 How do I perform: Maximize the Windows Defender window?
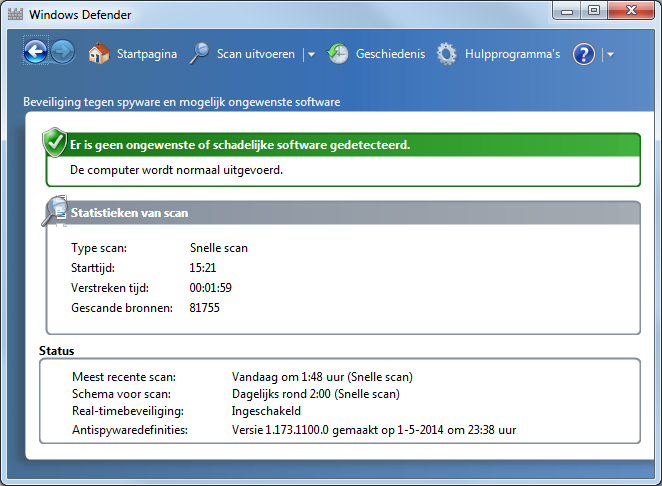point(594,11)
